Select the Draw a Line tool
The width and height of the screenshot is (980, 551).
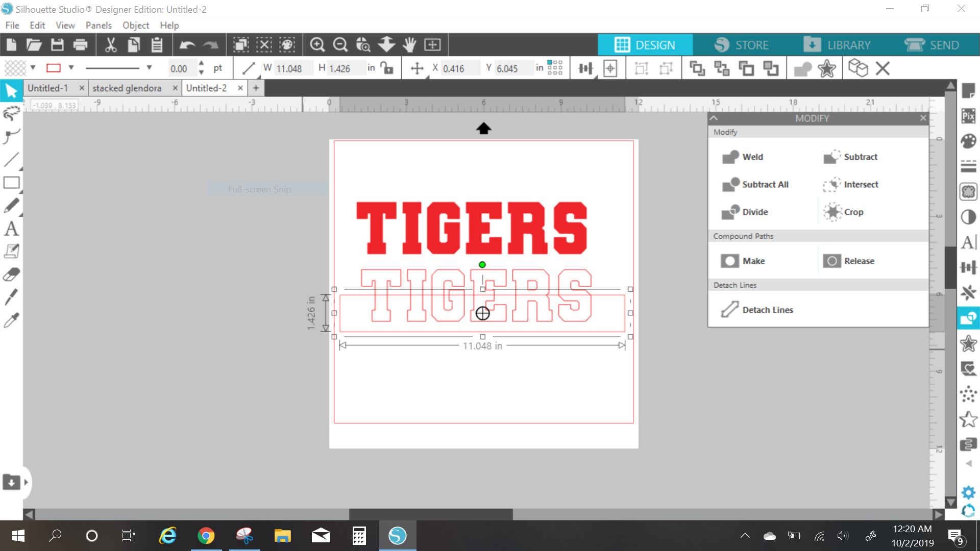click(x=11, y=160)
